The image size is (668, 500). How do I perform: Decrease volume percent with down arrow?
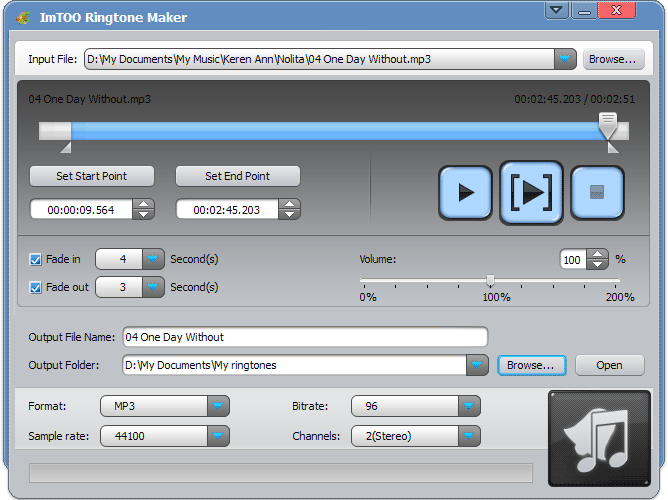point(598,264)
